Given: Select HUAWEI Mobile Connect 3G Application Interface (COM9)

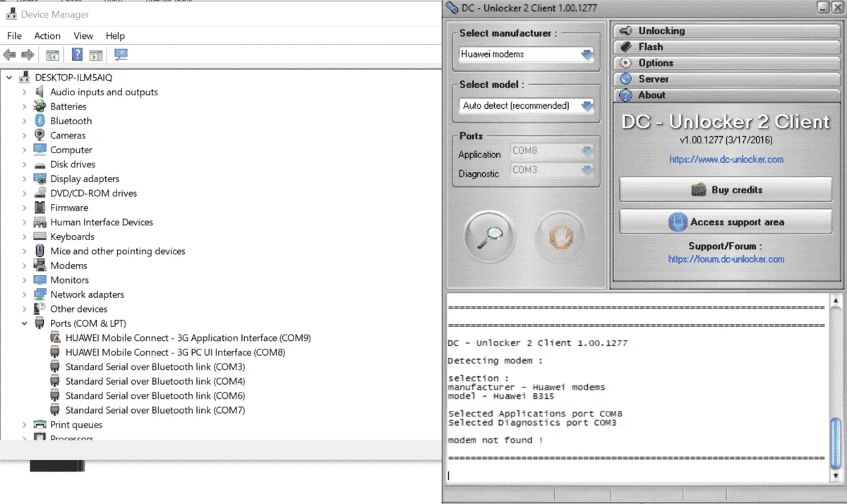Looking at the screenshot, I should click(188, 338).
